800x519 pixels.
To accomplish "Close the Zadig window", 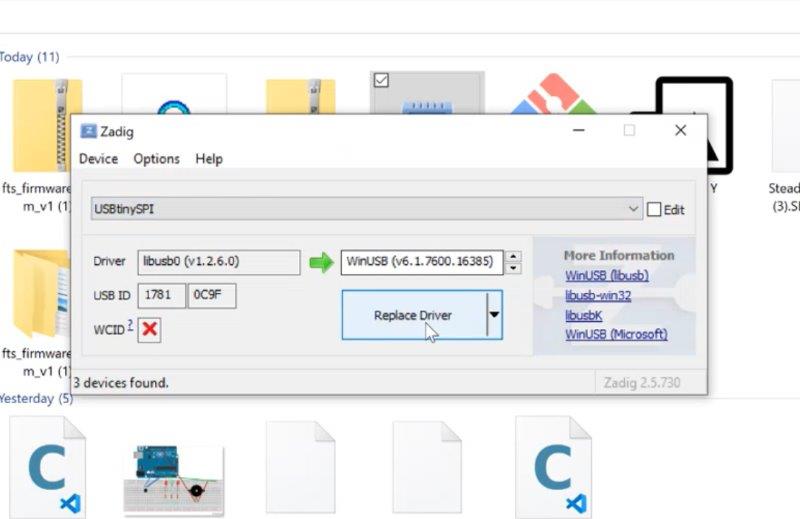I will [x=681, y=130].
